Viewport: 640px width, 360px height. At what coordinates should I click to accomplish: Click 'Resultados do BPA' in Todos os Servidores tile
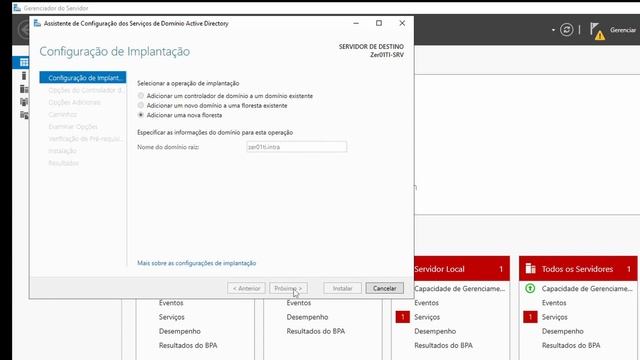[x=571, y=345]
